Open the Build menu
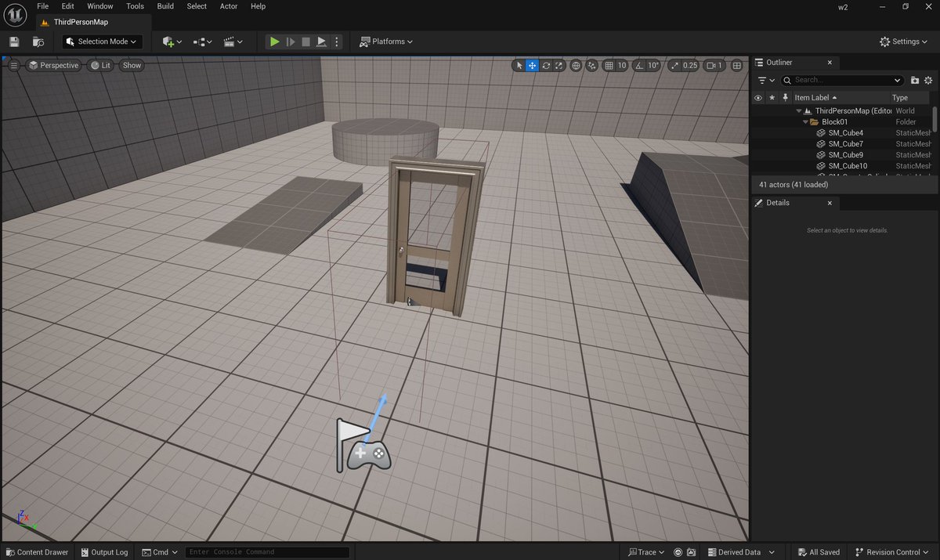 (164, 6)
